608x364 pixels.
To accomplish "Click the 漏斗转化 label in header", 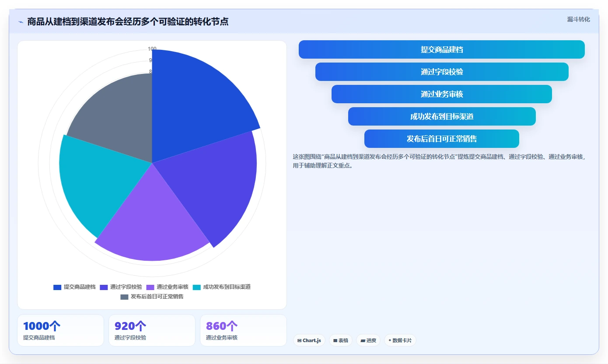I will pos(578,19).
